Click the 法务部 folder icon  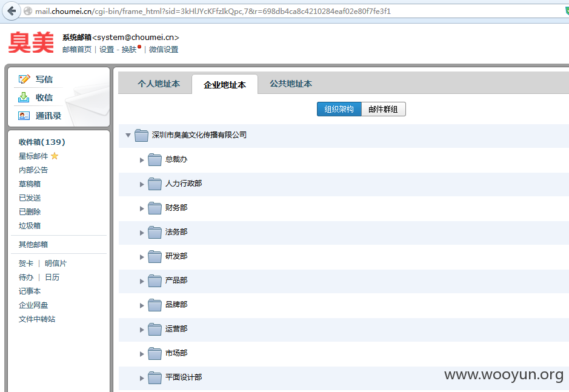[x=155, y=233]
